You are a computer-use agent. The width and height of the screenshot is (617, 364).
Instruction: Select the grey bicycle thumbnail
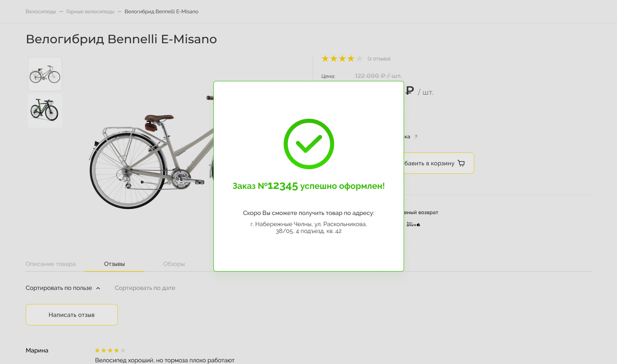coord(45,74)
